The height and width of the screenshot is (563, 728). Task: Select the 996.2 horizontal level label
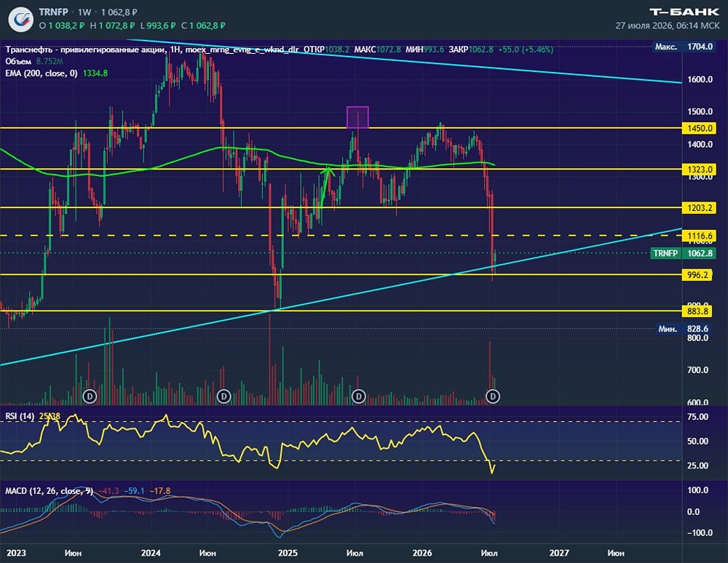click(x=697, y=275)
